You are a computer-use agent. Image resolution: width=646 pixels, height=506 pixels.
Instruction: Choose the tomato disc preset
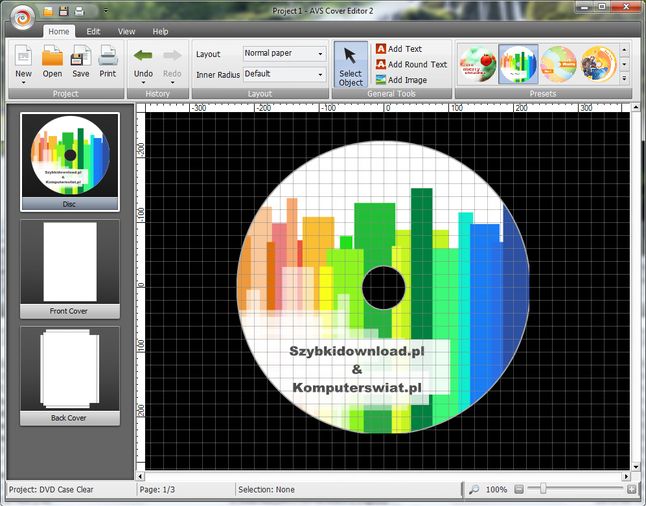point(477,64)
